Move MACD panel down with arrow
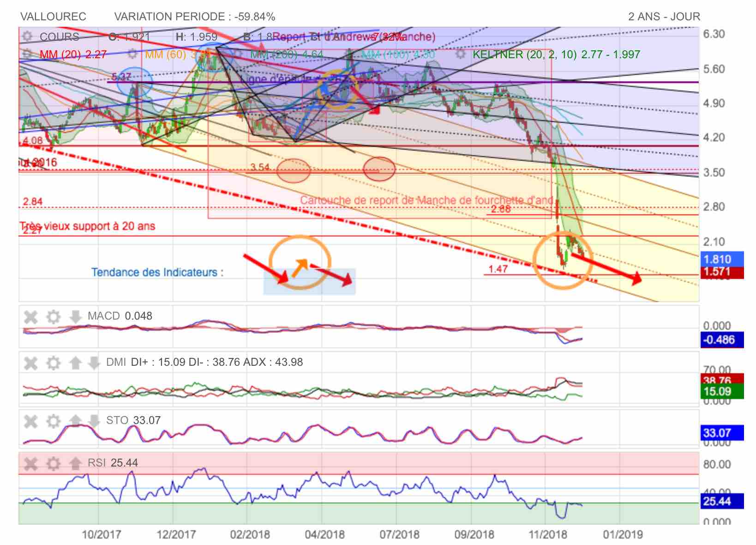The height and width of the screenshot is (545, 756). tap(75, 317)
